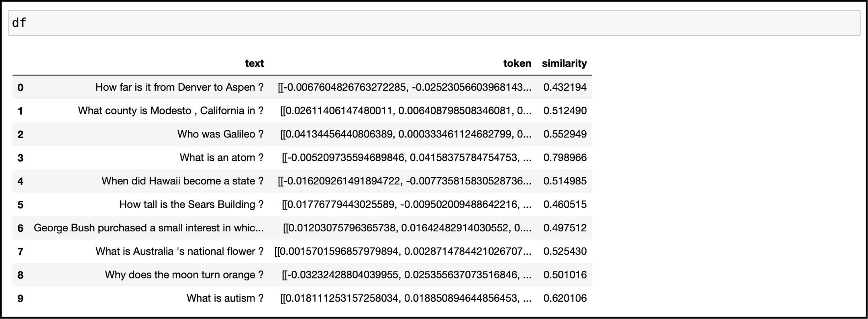Click row index 5
Viewport: 868px width, 319px height.
click(20, 205)
